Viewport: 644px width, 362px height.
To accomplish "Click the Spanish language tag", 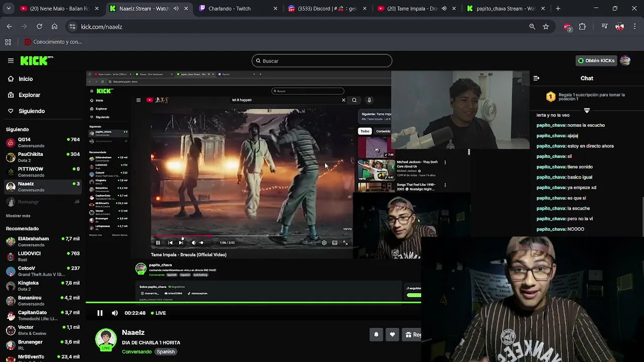I will [x=166, y=352].
